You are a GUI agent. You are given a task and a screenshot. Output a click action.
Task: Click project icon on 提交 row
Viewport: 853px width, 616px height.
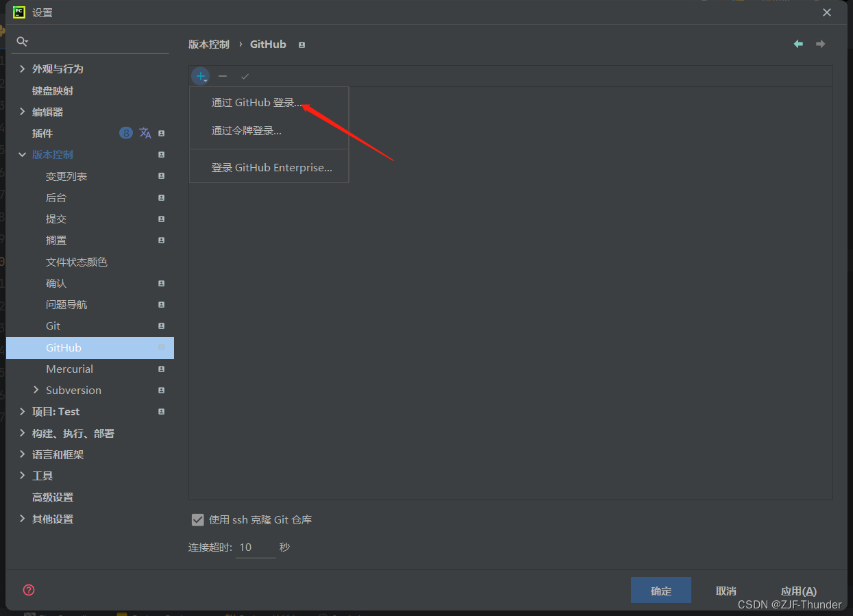point(162,219)
